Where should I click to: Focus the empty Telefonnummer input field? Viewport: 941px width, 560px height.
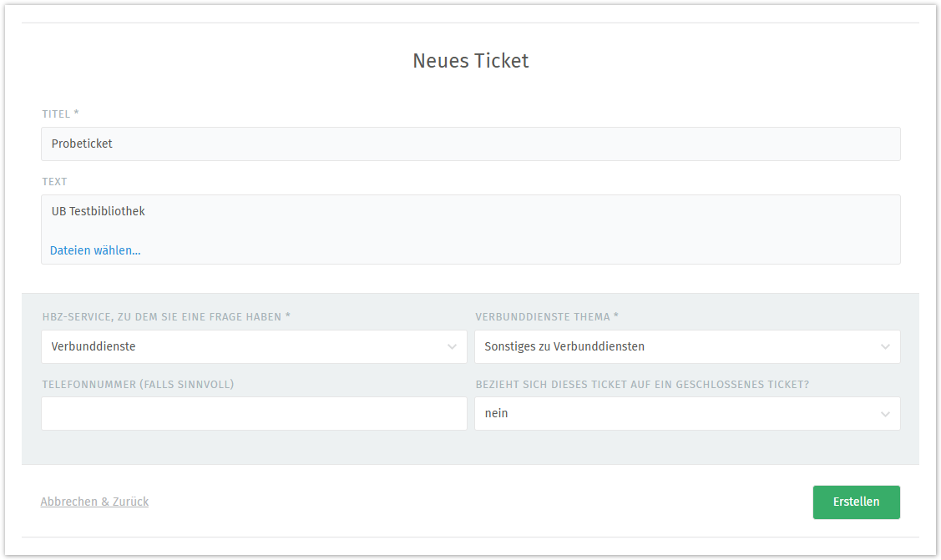coord(254,413)
